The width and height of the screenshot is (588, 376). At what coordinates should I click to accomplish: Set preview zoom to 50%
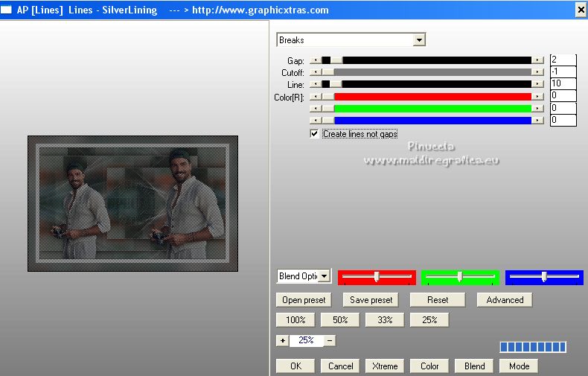[340, 319]
